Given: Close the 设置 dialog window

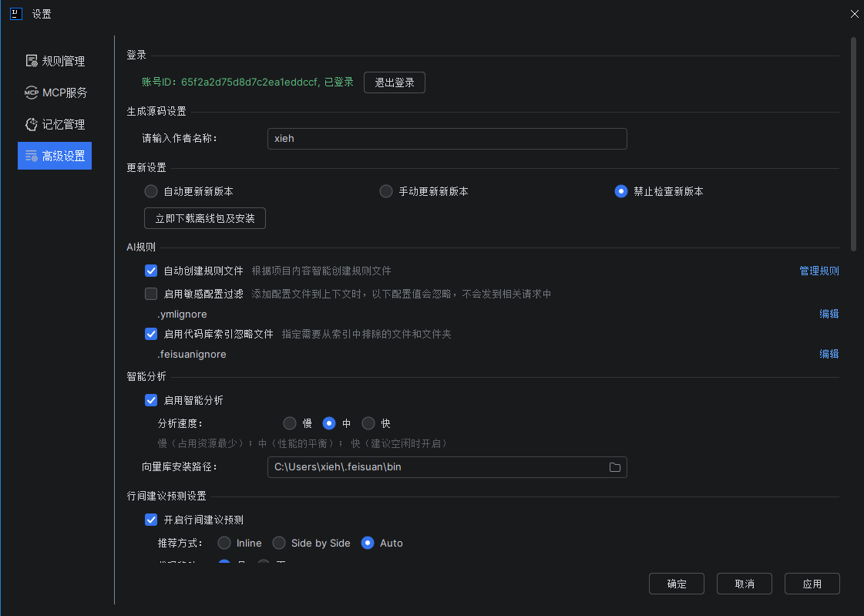Looking at the screenshot, I should 854,14.
